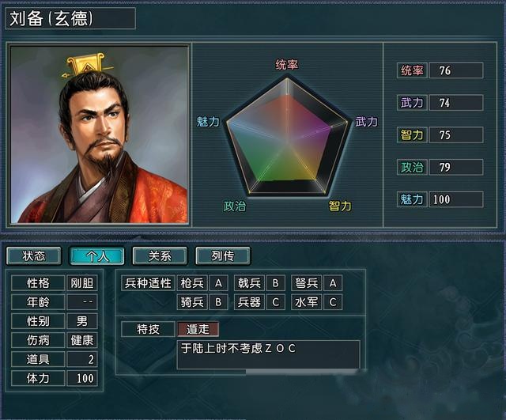Click the 武力 stat label in stats panel
The image size is (506, 420).
412,103
